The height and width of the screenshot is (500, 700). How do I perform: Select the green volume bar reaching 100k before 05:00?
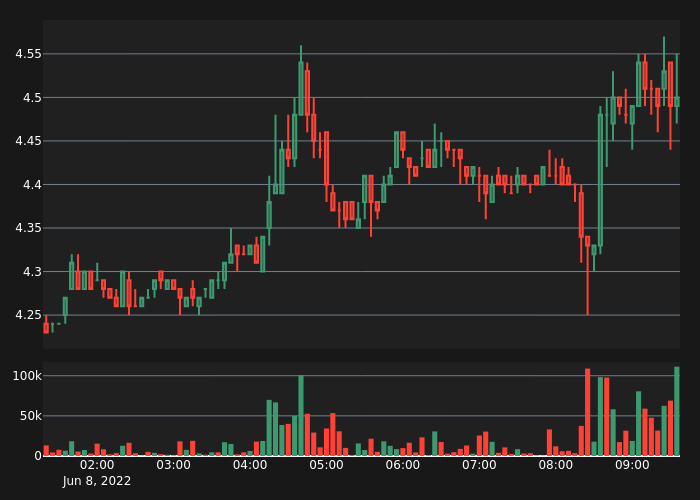(301, 416)
